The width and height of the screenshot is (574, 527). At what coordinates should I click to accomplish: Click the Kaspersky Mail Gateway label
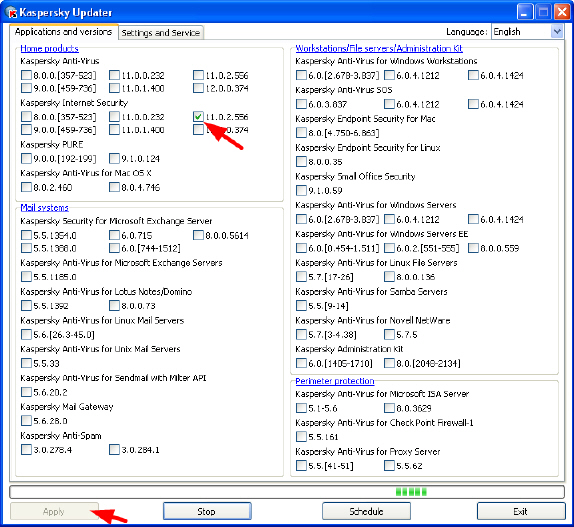coord(67,407)
